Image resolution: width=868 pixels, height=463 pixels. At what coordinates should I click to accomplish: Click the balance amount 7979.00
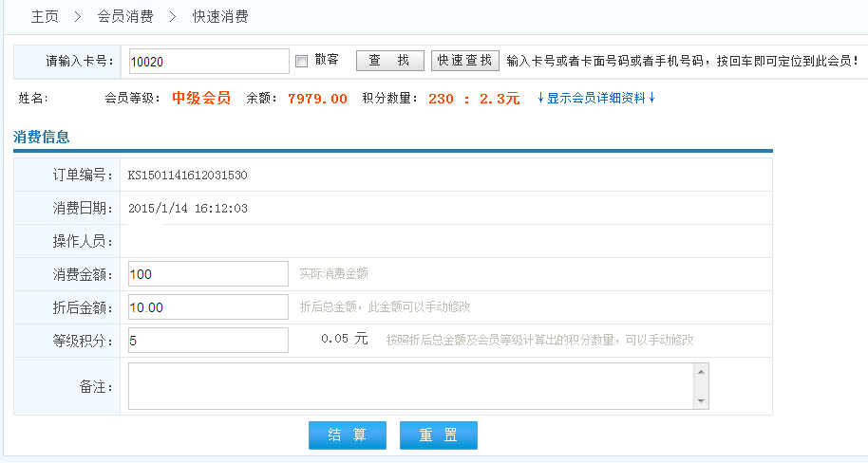(317, 99)
